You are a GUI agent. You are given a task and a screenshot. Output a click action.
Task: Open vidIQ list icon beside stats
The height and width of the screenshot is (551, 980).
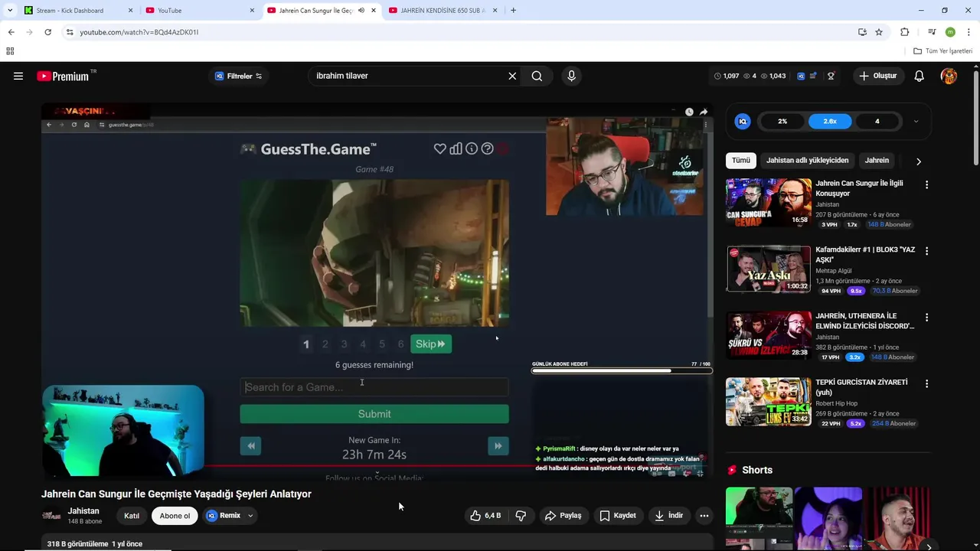(x=813, y=76)
